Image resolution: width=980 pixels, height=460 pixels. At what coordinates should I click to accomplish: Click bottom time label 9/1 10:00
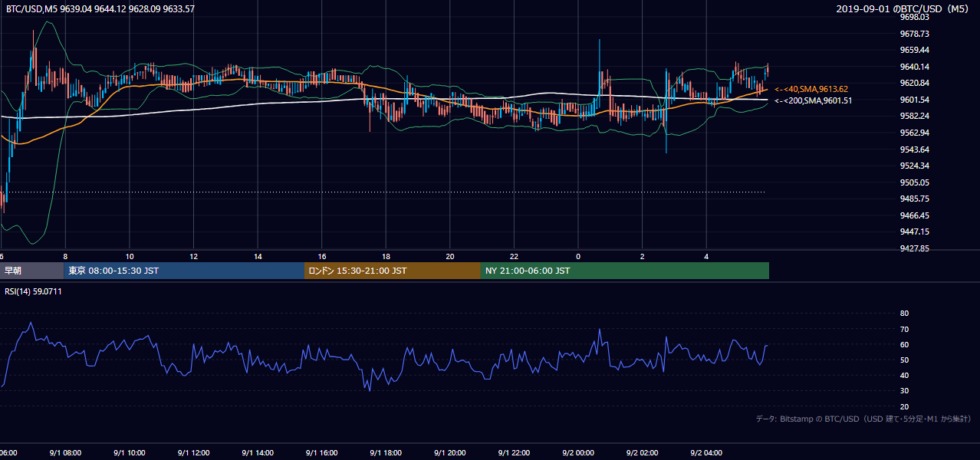coord(130,453)
